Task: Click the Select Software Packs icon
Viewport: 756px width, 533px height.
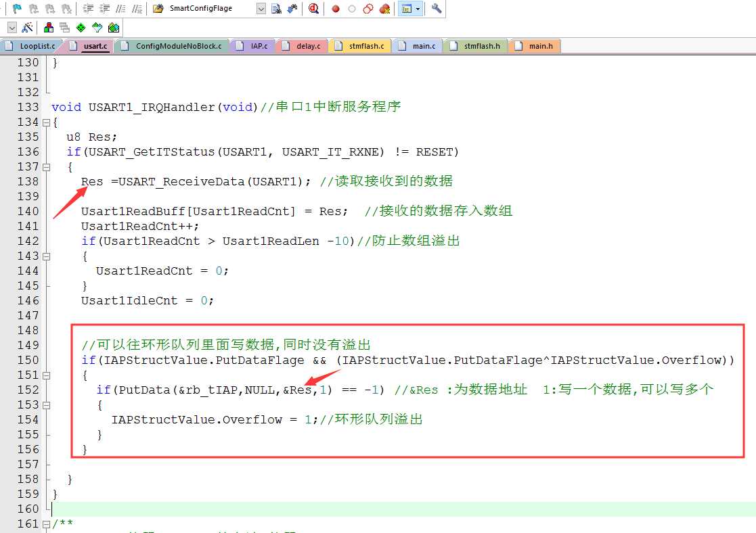Action: point(97,28)
